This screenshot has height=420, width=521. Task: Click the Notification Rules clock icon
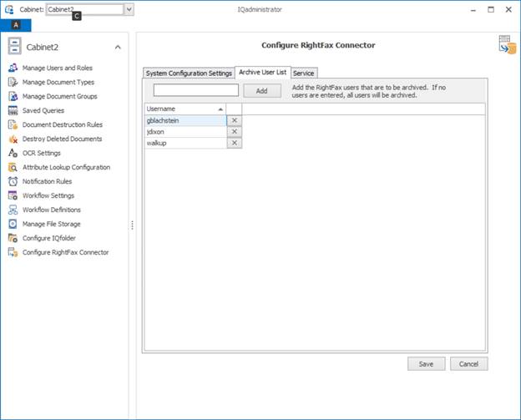[13, 181]
